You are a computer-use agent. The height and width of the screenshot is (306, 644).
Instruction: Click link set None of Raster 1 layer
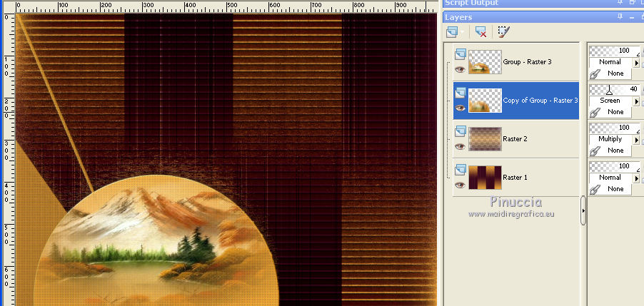point(615,189)
